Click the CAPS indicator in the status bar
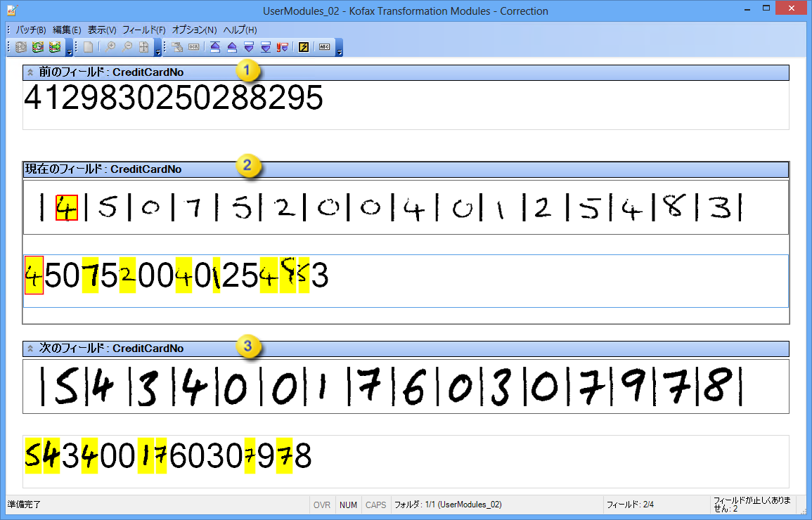 (375, 505)
